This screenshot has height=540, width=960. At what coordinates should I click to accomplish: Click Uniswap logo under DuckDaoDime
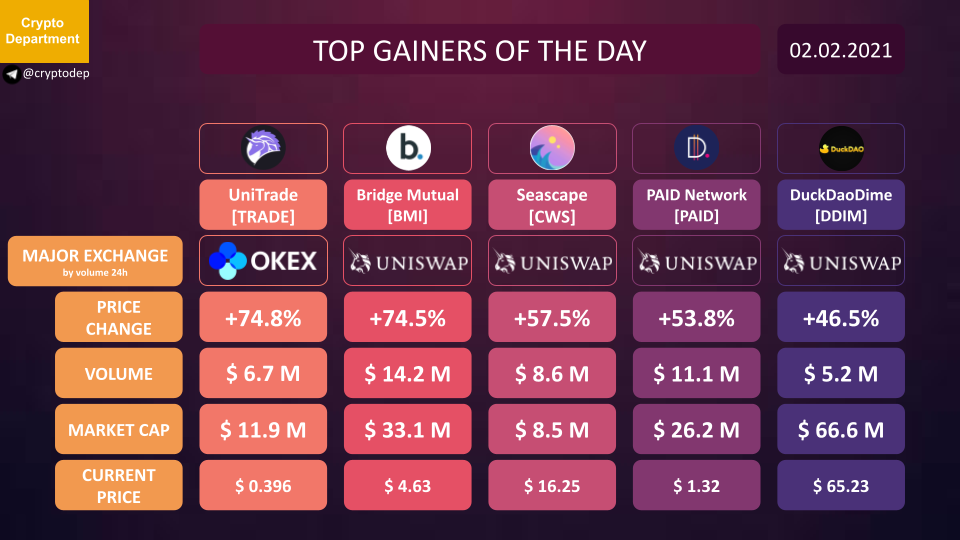click(841, 261)
